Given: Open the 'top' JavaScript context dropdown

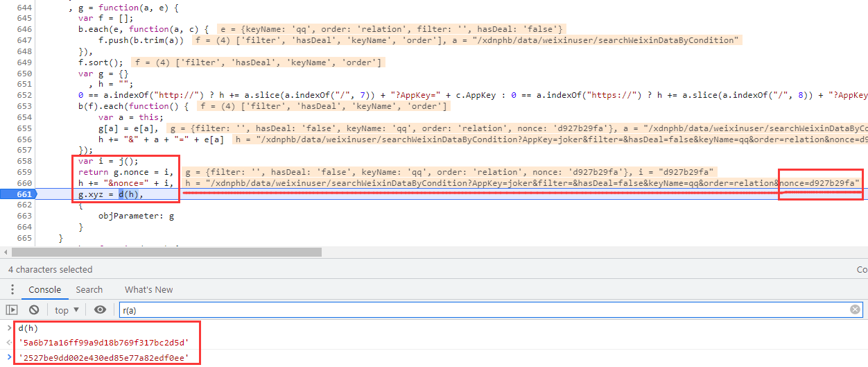Looking at the screenshot, I should 67,310.
